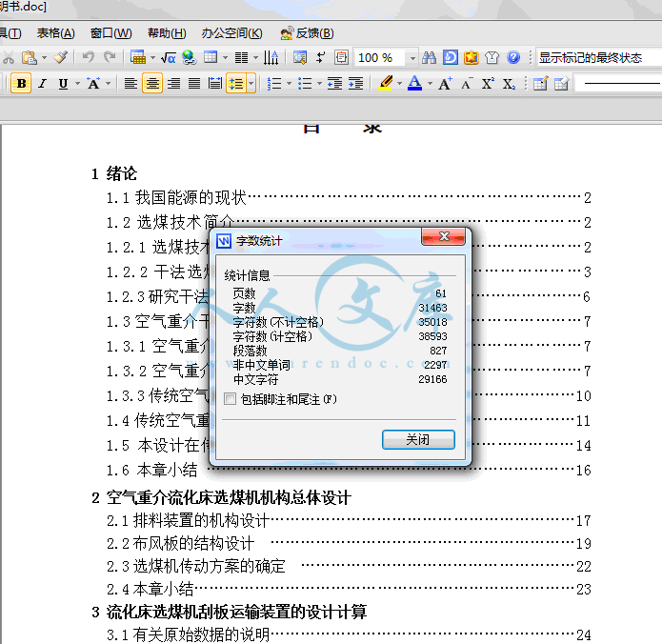Click the 3.1 有关原始数据的说明 entry
This screenshot has width=662, height=644.
tap(349, 634)
